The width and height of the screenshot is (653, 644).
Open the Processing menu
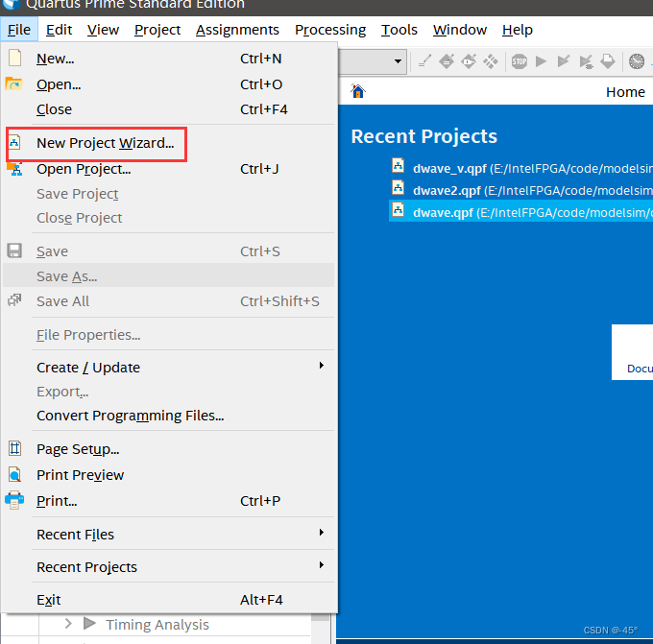(330, 30)
